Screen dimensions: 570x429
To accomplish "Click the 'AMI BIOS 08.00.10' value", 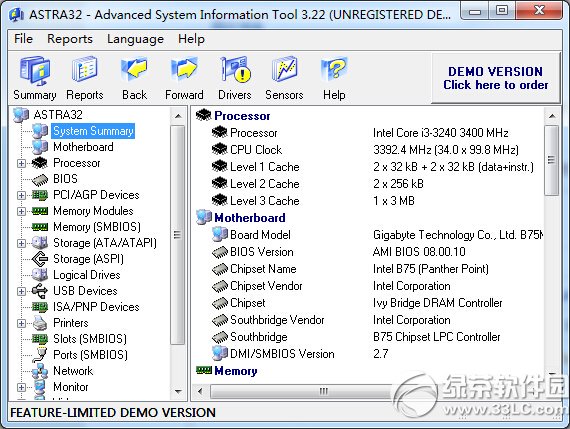I will point(419,252).
